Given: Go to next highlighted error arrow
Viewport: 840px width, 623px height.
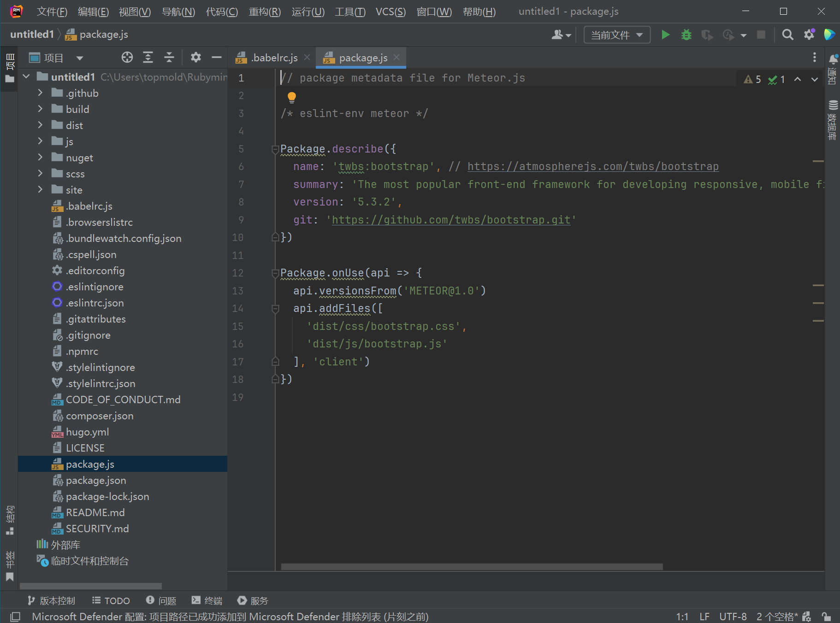Looking at the screenshot, I should click(815, 79).
